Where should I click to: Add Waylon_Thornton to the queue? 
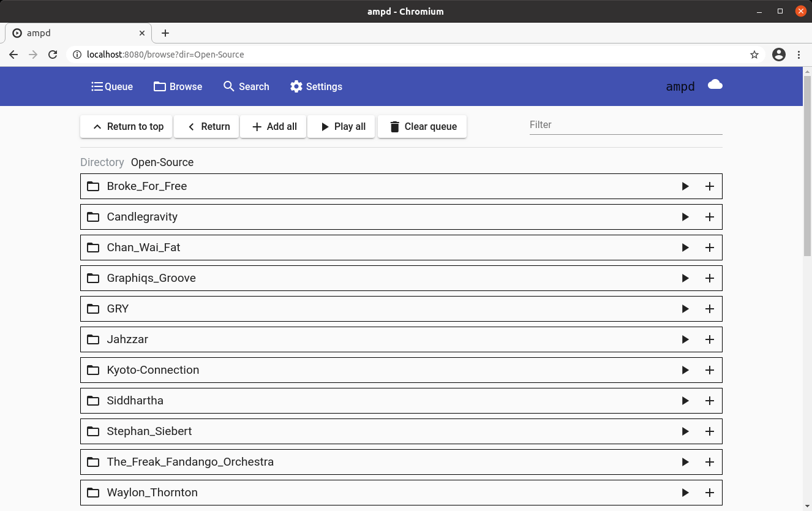[710, 493]
